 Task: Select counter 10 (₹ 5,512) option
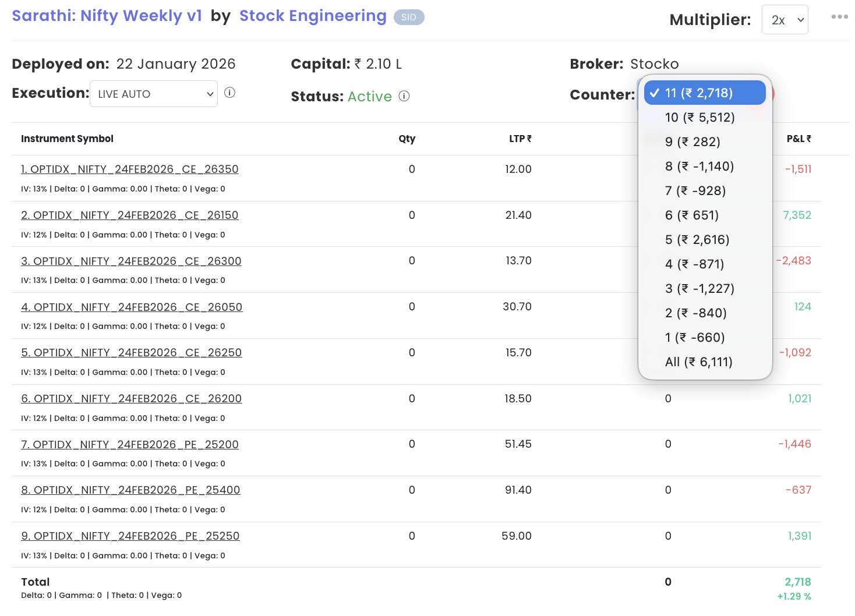699,118
